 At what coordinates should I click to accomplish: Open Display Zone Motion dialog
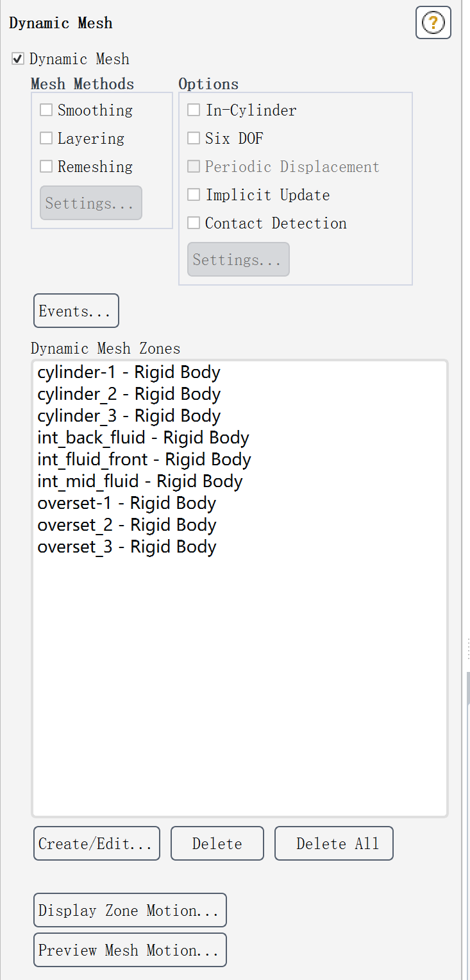tap(130, 910)
